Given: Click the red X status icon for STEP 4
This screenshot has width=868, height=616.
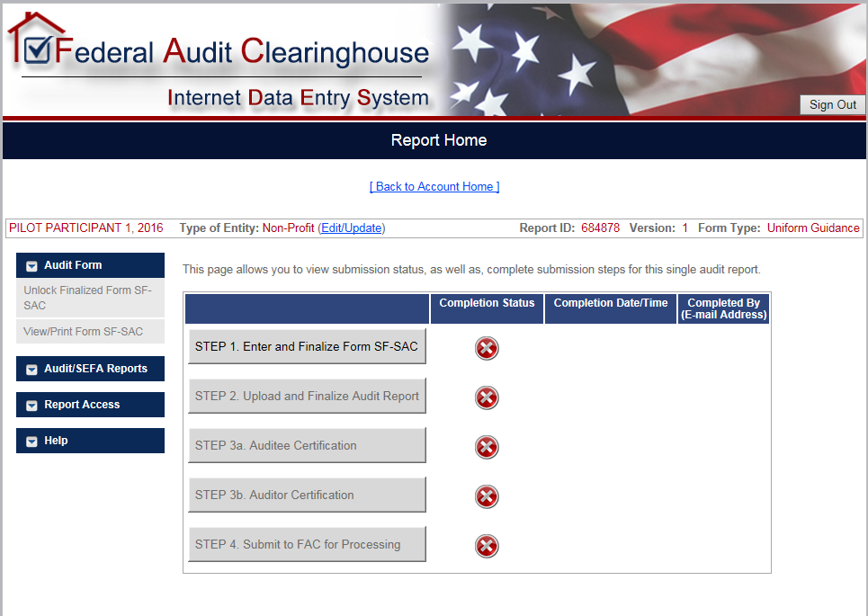Looking at the screenshot, I should pyautogui.click(x=487, y=546).
